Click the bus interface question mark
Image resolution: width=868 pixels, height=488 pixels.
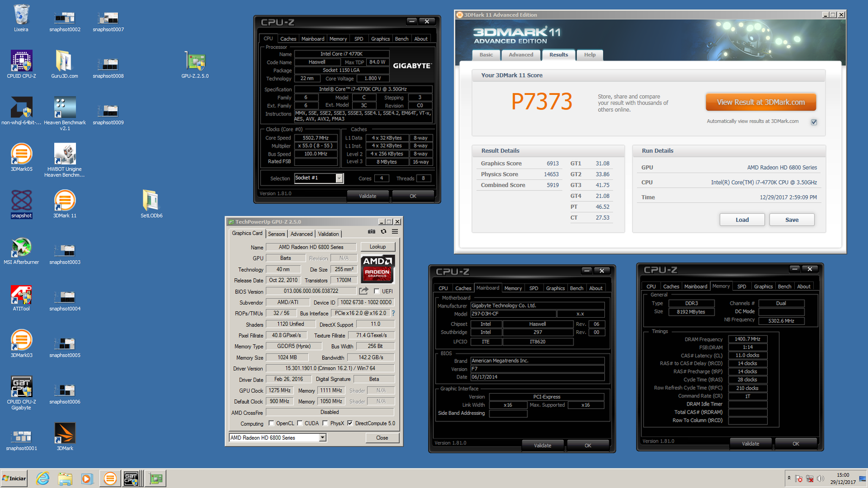[x=393, y=313]
